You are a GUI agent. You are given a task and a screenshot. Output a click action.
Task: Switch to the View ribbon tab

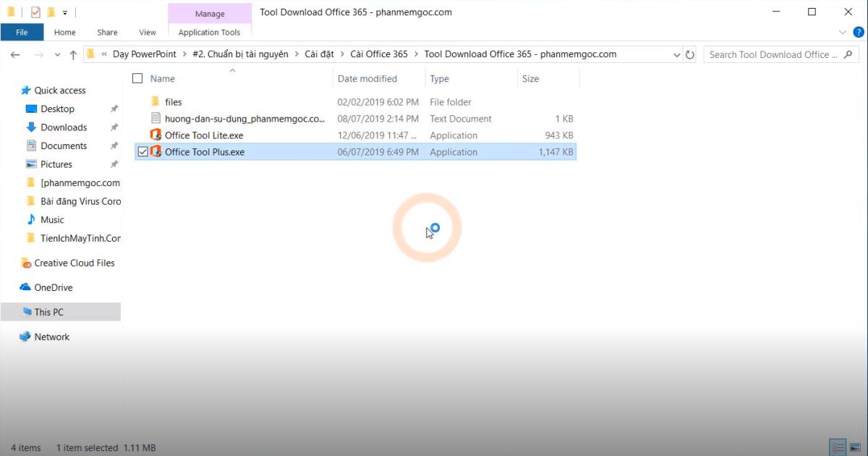click(x=148, y=32)
